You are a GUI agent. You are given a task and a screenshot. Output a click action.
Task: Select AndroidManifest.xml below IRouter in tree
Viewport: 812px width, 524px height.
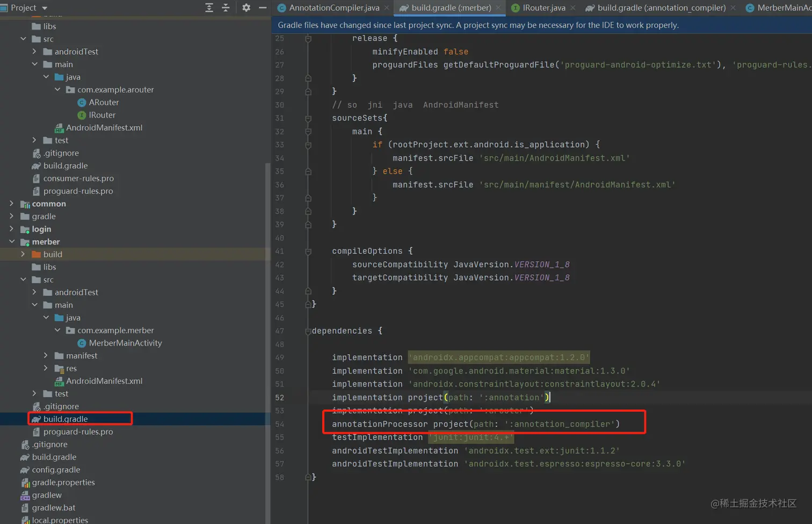104,128
